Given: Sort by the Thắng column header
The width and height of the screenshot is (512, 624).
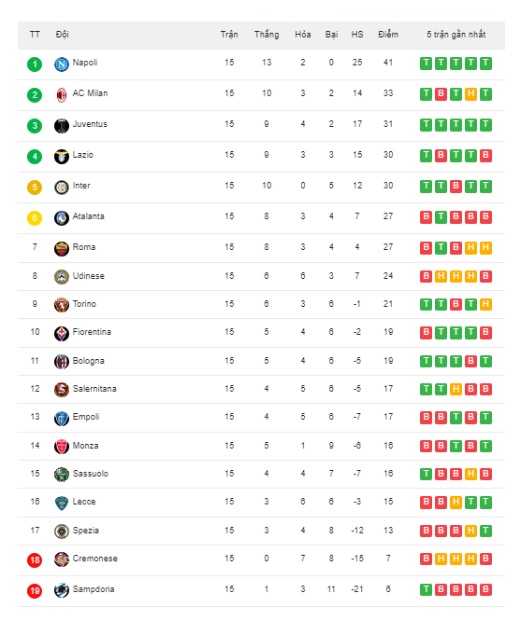Looking at the screenshot, I should (x=267, y=35).
